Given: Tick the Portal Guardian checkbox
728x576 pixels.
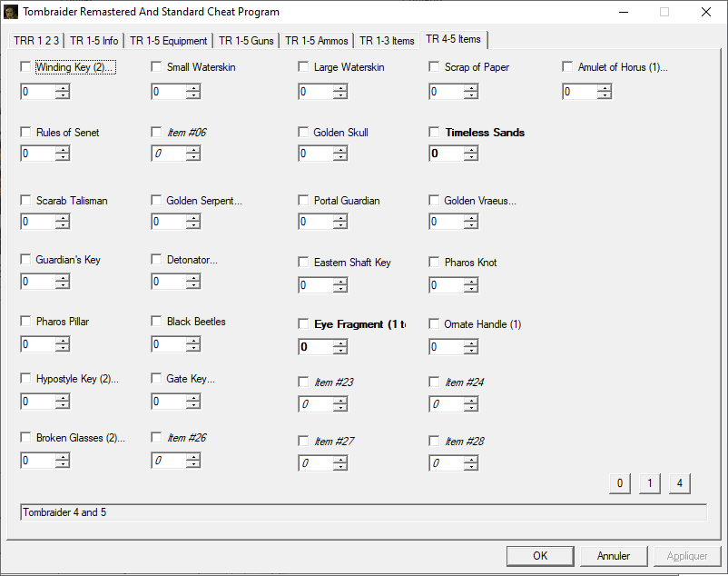Looking at the screenshot, I should click(x=303, y=200).
